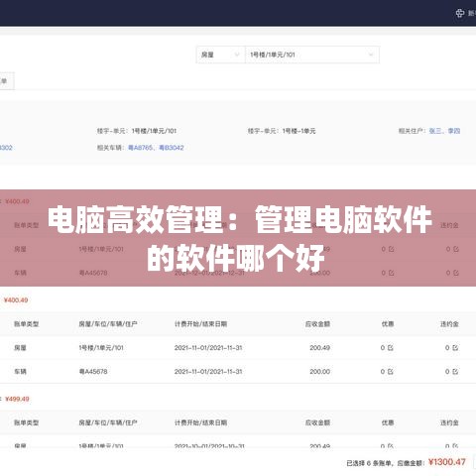Click the icon in the dark top bar
This screenshot has width=476, height=476.
(460, 13)
